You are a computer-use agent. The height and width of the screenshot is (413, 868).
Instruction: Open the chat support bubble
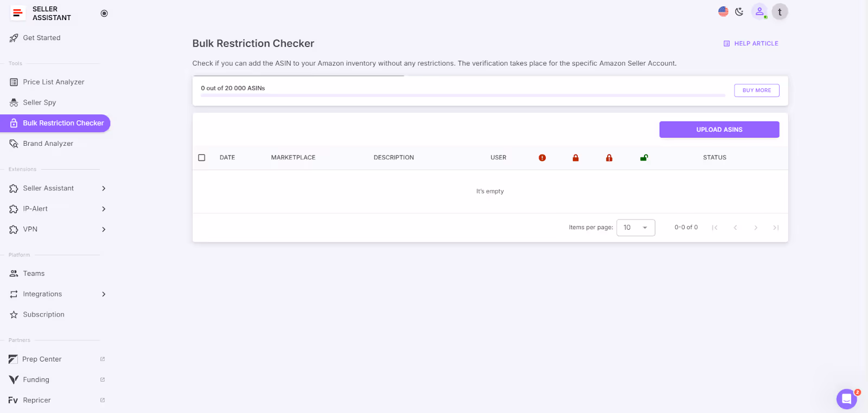click(x=846, y=399)
